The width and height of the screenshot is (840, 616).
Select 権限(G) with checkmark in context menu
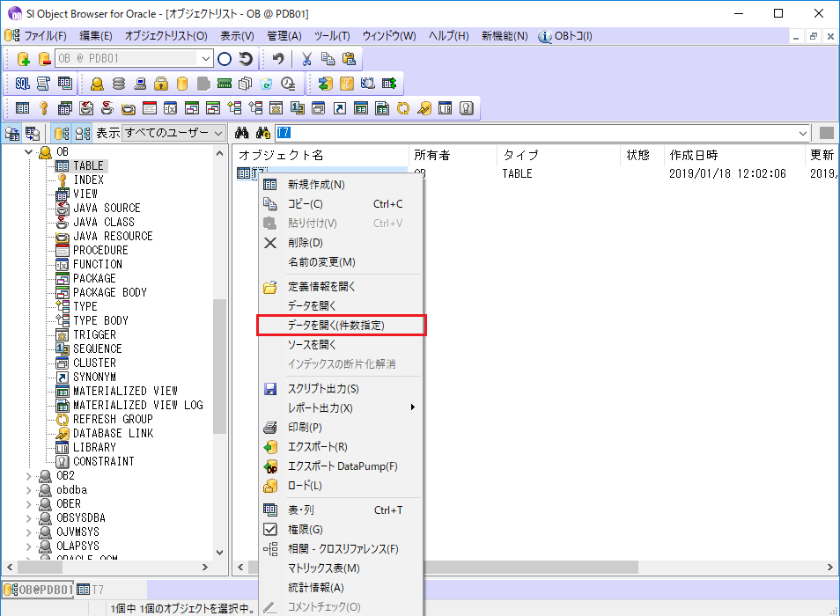coord(305,530)
